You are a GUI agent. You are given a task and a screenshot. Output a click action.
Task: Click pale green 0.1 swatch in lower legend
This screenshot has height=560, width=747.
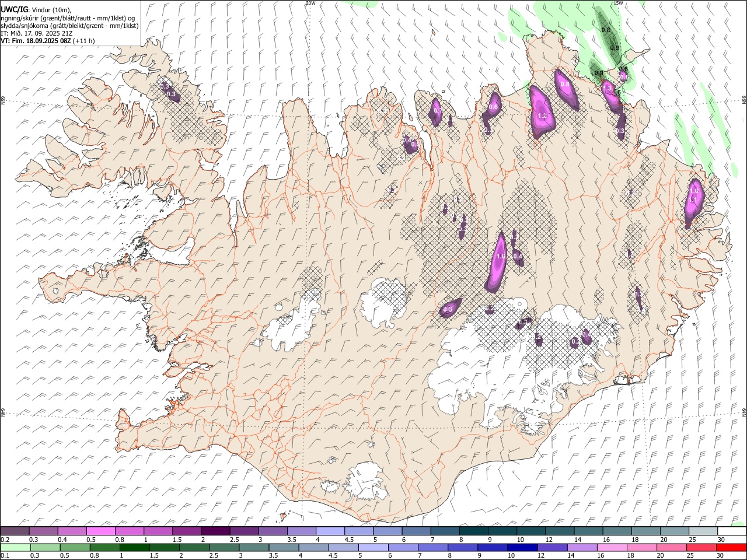(15, 548)
